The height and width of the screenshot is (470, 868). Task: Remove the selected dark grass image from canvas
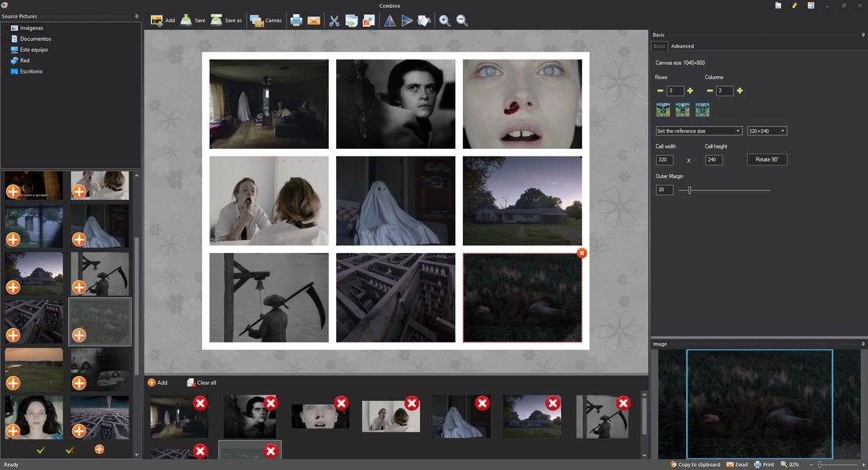pyautogui.click(x=581, y=253)
